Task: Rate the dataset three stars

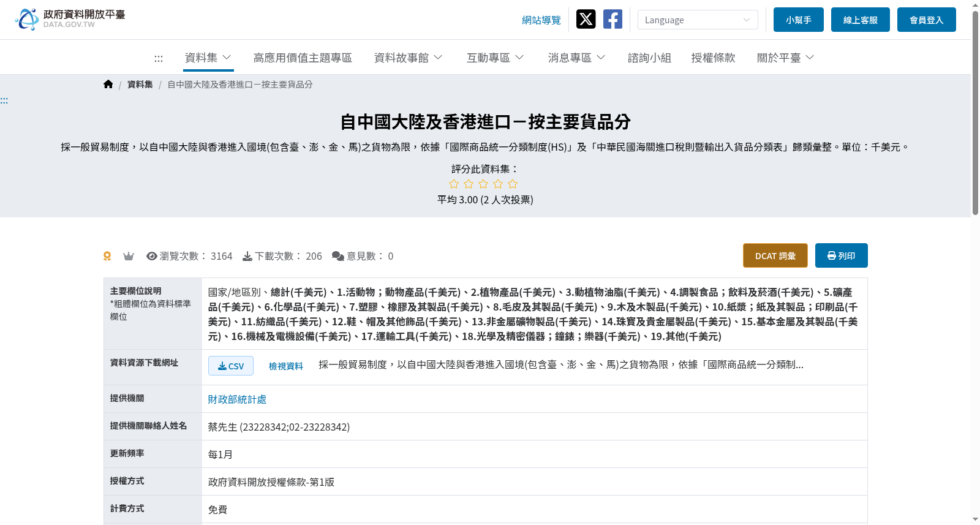Action: 483,184
